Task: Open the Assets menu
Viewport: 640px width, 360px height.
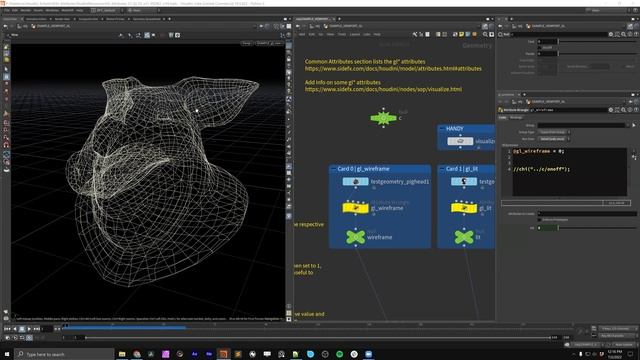Action: pyautogui.click(x=38, y=10)
